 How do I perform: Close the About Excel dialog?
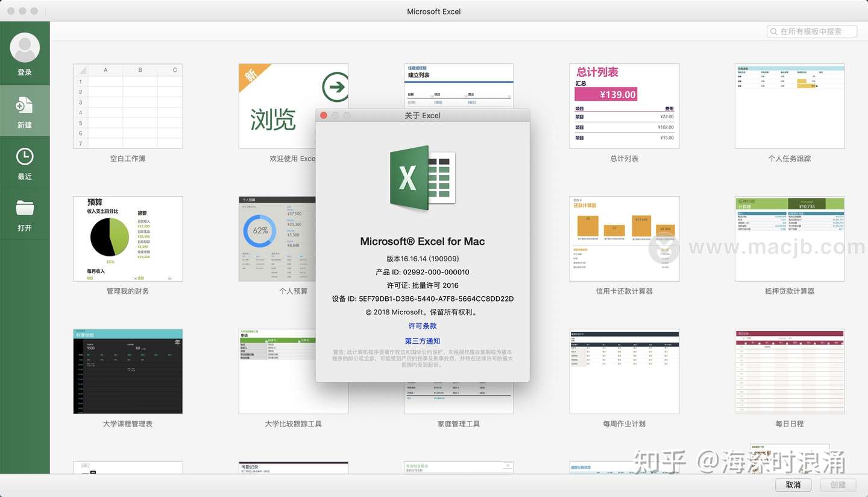324,115
